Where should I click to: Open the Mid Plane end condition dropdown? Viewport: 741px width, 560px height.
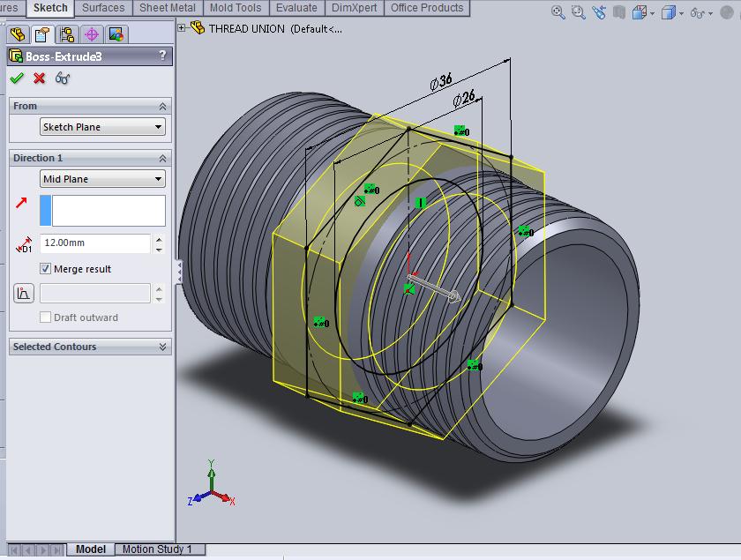[x=101, y=179]
